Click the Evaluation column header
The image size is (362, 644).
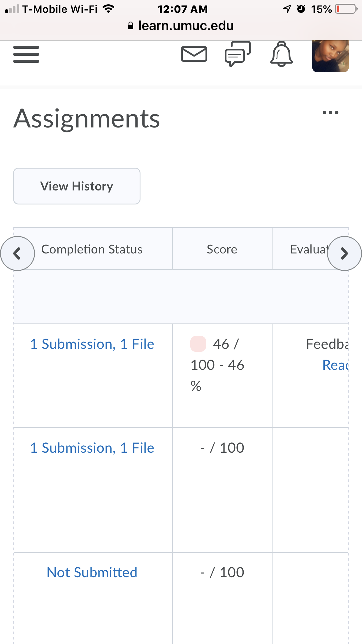309,249
